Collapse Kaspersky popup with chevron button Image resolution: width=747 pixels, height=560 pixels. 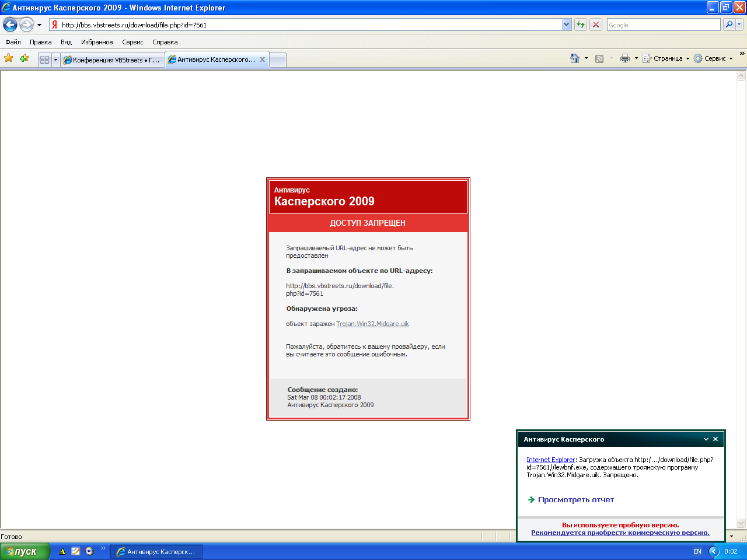[706, 439]
